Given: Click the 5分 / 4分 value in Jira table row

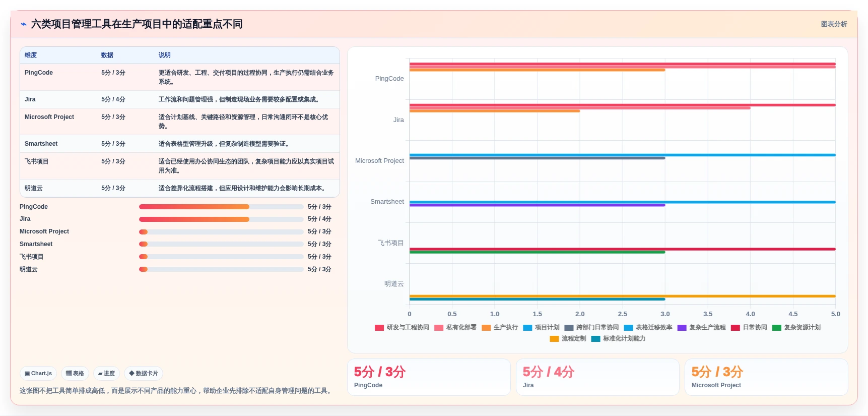Looking at the screenshot, I should [x=113, y=99].
